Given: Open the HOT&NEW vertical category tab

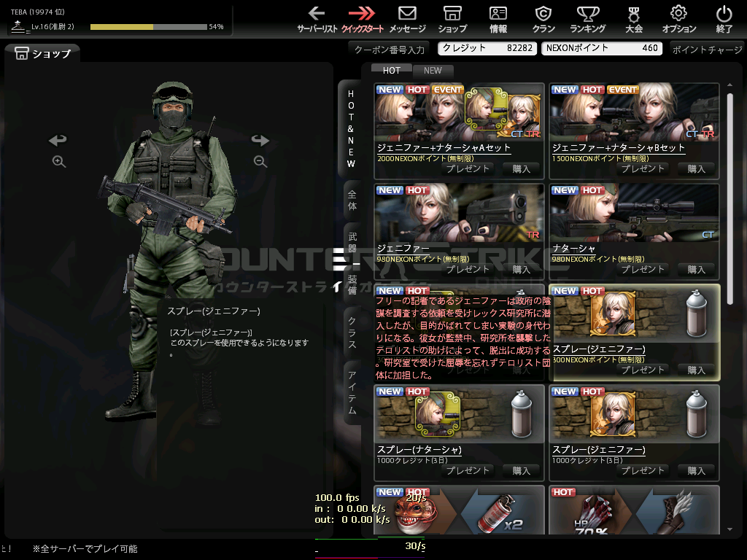Looking at the screenshot, I should point(351,128).
